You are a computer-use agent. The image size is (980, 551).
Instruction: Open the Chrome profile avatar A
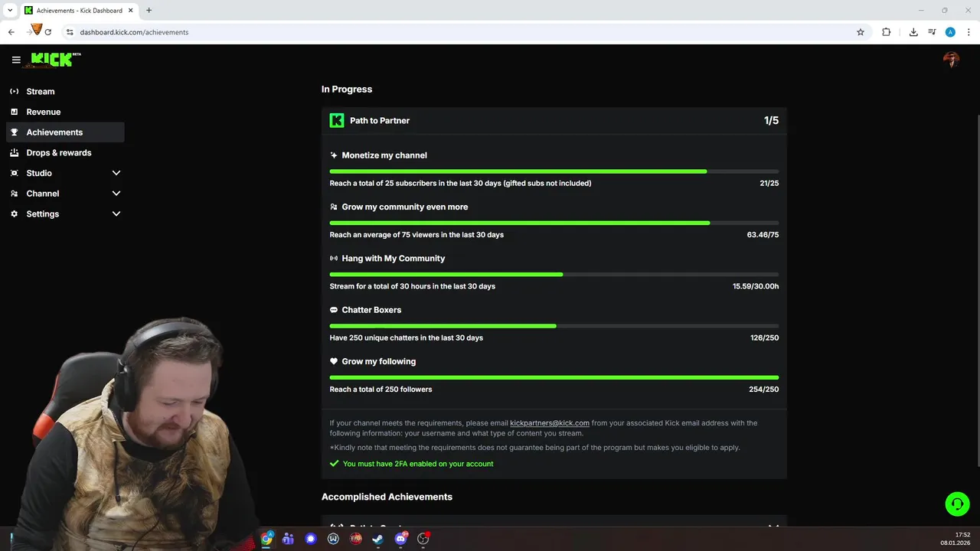(x=950, y=32)
